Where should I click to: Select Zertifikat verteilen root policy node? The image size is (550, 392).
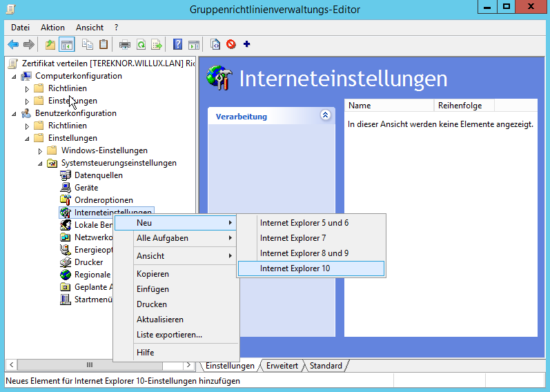108,63
